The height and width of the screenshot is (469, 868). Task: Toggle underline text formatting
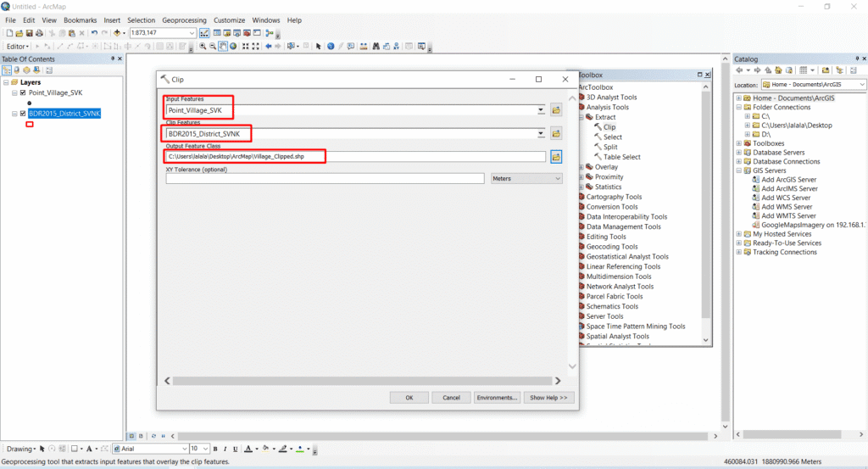(x=236, y=449)
